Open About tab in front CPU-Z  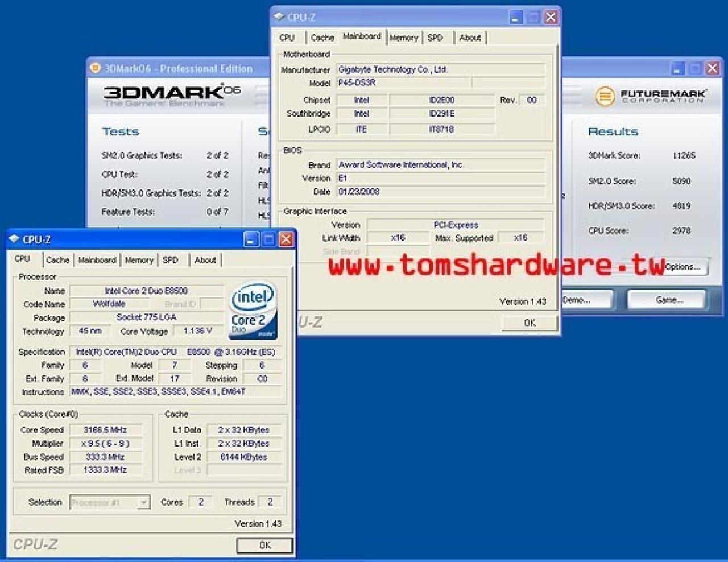point(205,260)
